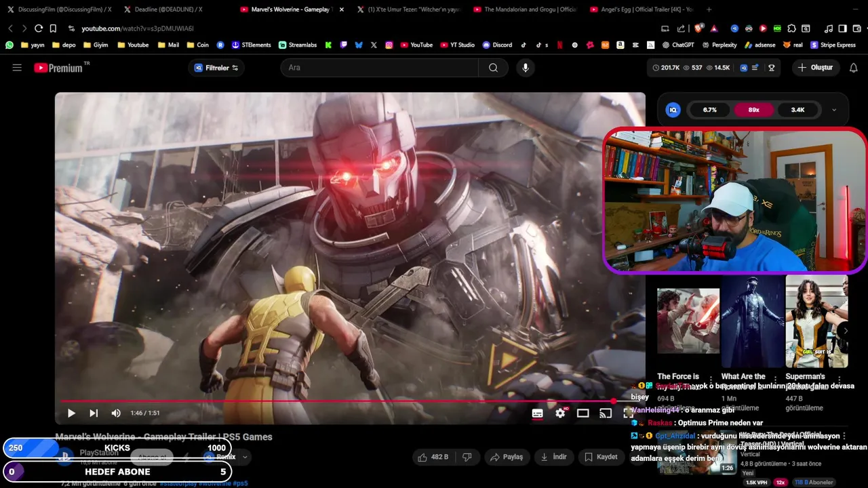The width and height of the screenshot is (868, 488).
Task: Open the yayın bookmarks folder
Action: (33, 45)
